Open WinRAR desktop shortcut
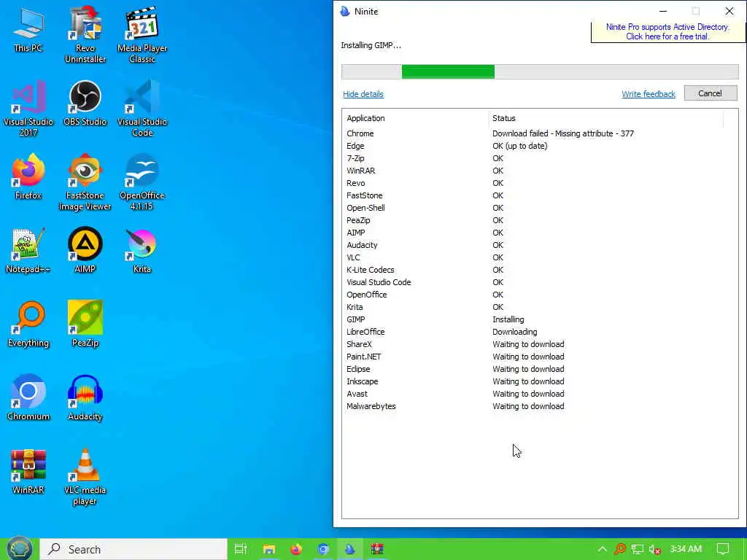747x560 pixels. pos(28,472)
